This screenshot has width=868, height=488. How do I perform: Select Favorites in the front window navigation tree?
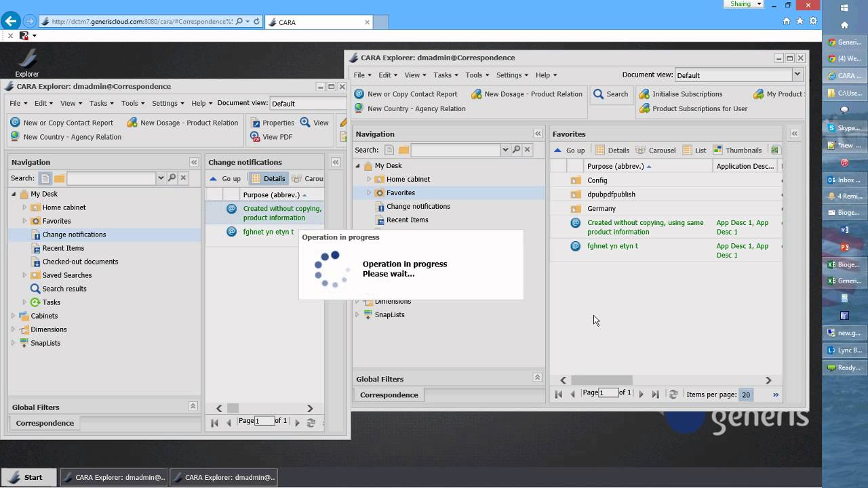tap(401, 192)
